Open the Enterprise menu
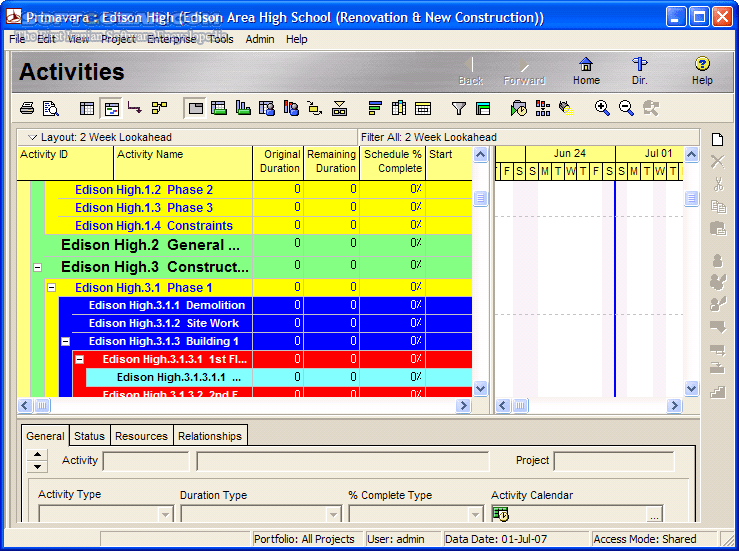 pos(172,39)
